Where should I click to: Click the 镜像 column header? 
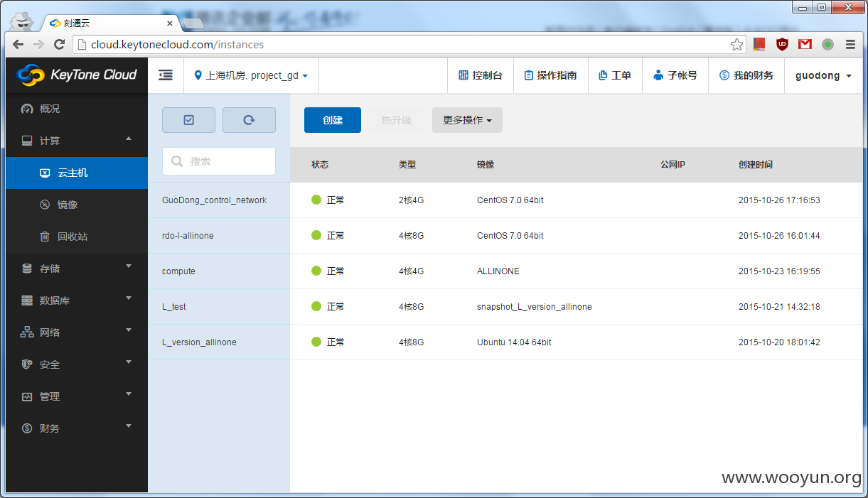tap(486, 164)
